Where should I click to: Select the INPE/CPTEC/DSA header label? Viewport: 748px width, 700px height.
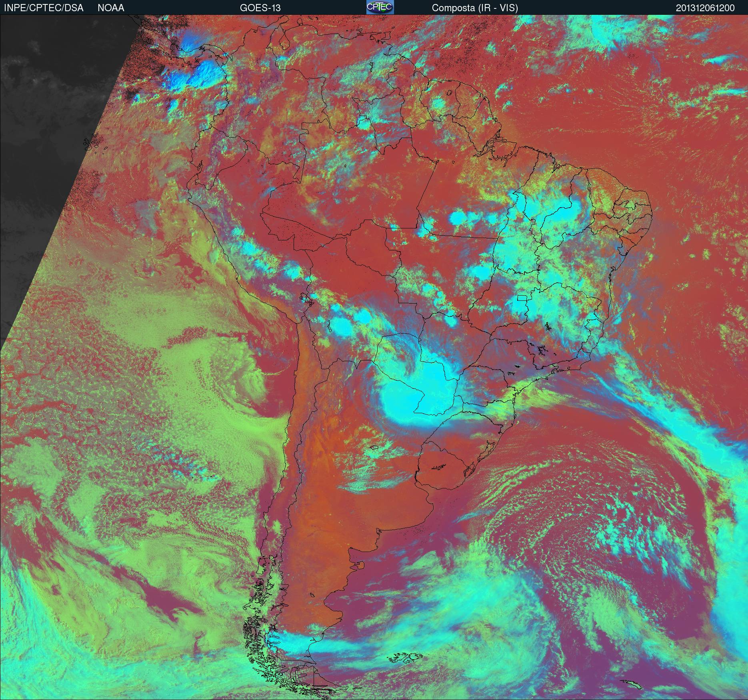point(44,8)
